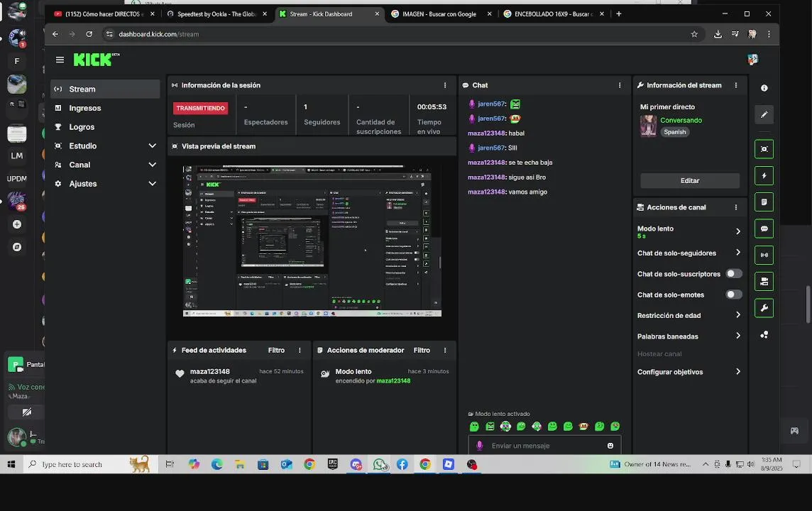812x511 pixels.
Task: Click the stream preview thumbnail
Action: [312, 241]
